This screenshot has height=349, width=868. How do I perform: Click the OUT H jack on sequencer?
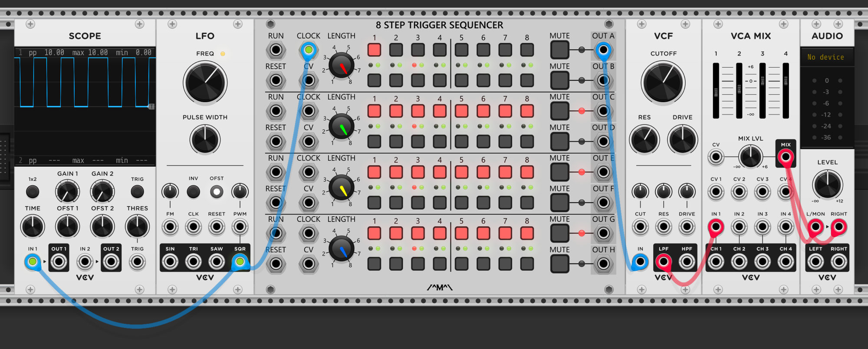point(603,264)
